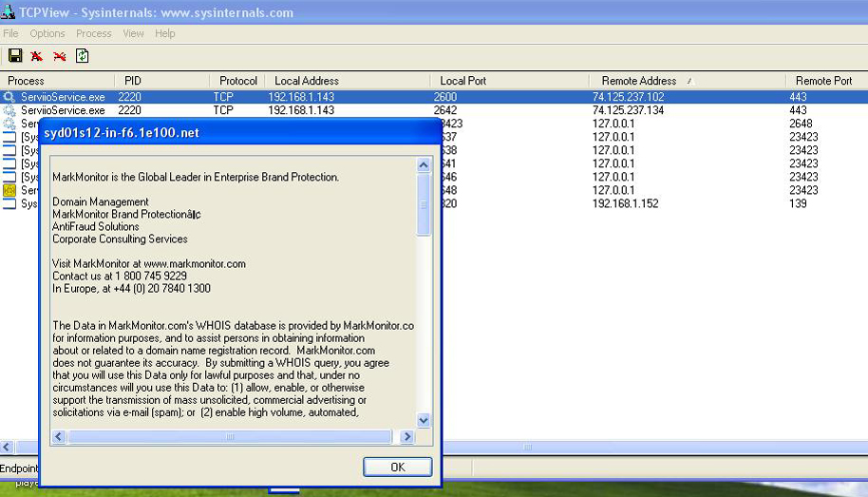Click the green Refresh toolbar icon

click(x=83, y=56)
